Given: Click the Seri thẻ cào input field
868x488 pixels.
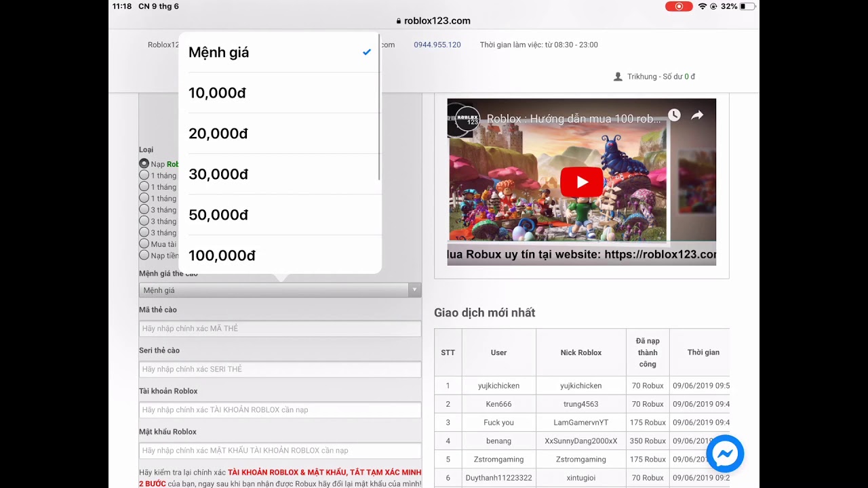Looking at the screenshot, I should click(x=280, y=369).
